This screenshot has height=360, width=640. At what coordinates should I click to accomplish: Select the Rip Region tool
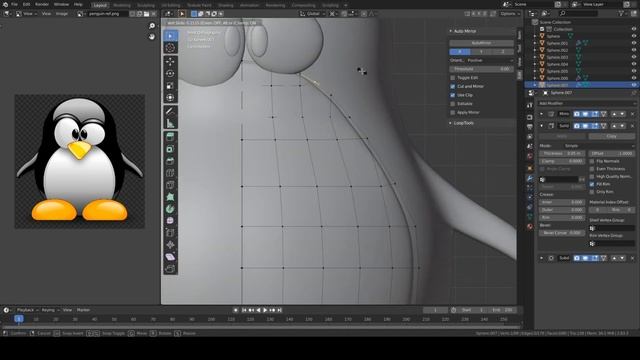(x=170, y=269)
